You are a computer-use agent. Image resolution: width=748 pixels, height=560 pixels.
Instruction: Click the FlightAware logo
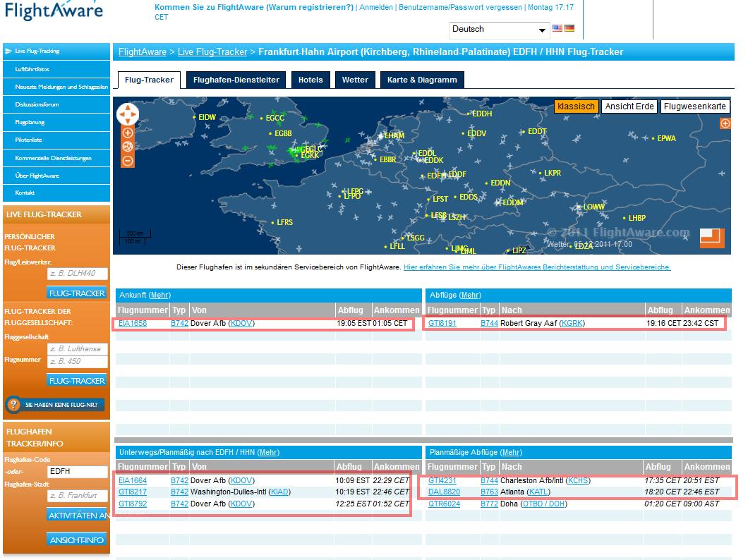coord(52,11)
